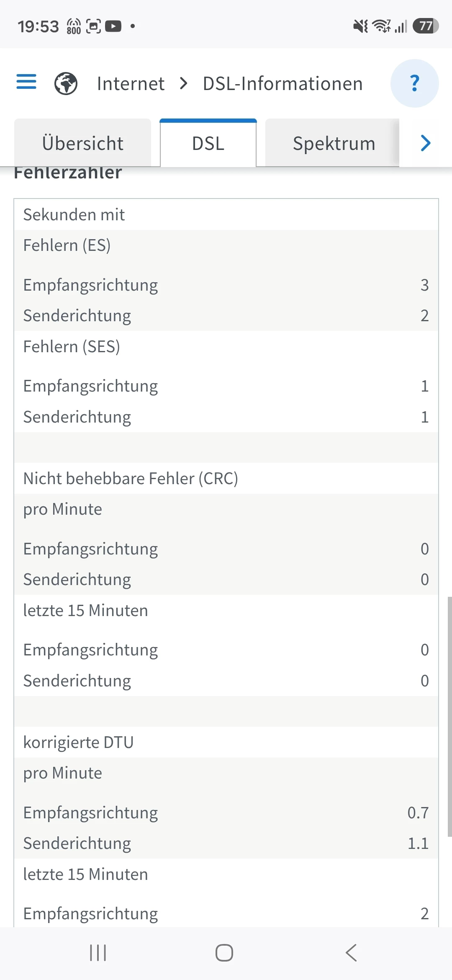Select the Nicht behebbare Fehler (CRC) row
This screenshot has height=980, width=452.
(x=226, y=478)
